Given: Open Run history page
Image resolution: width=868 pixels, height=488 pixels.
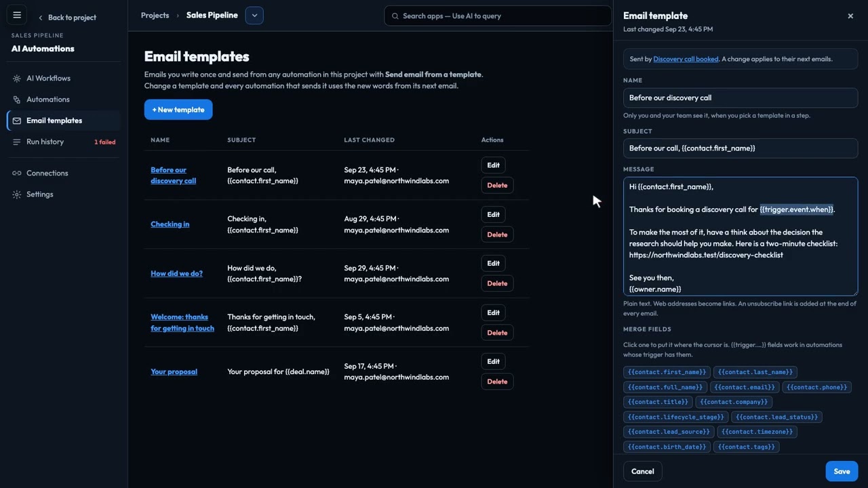Looking at the screenshot, I should click(x=64, y=142).
